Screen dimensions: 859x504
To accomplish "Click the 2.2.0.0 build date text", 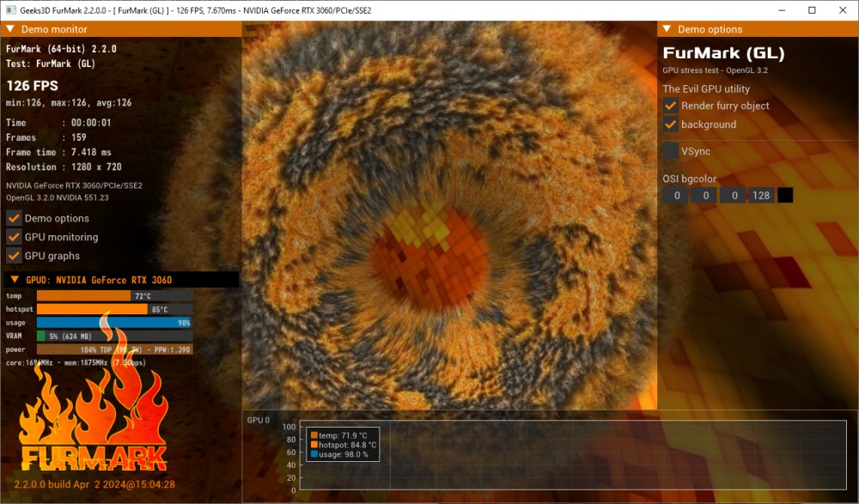I will [94, 484].
